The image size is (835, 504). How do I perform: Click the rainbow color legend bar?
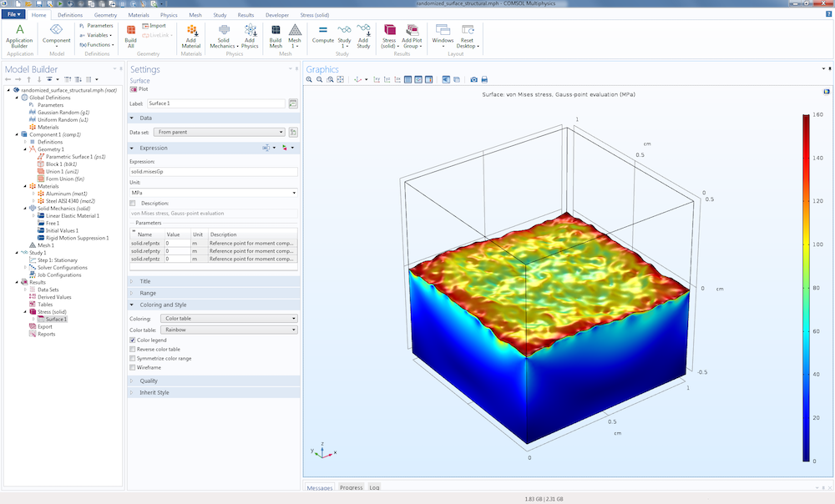(806, 287)
